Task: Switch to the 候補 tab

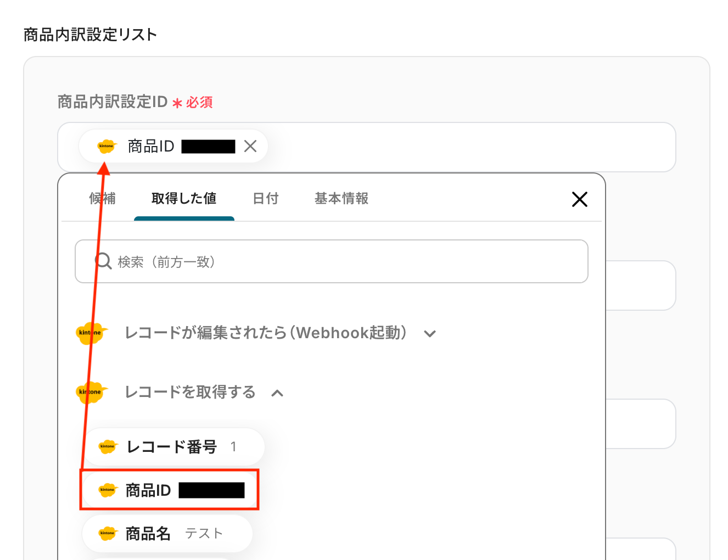Action: (102, 199)
